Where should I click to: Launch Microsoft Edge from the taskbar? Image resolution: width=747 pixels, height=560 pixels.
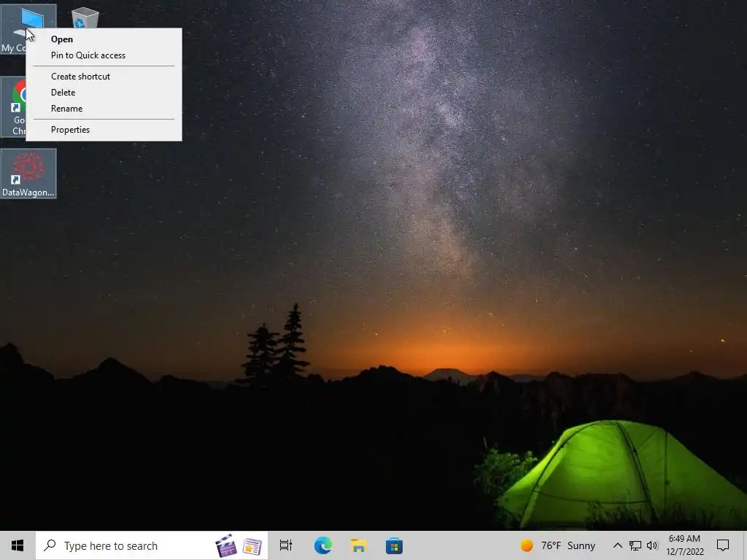click(323, 545)
